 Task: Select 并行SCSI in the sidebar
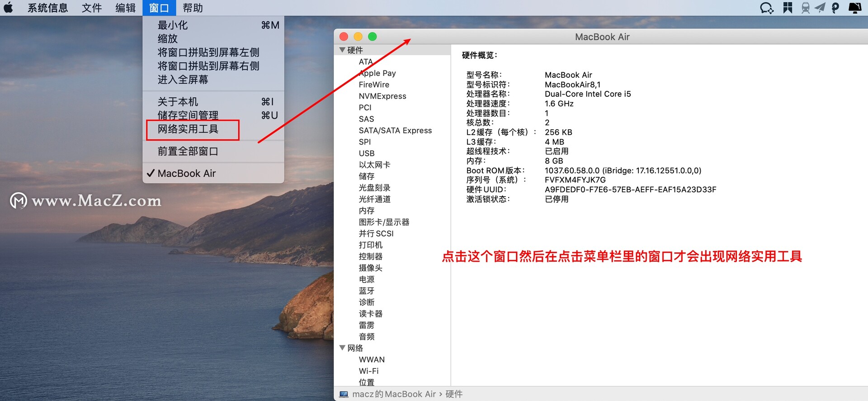coord(376,234)
